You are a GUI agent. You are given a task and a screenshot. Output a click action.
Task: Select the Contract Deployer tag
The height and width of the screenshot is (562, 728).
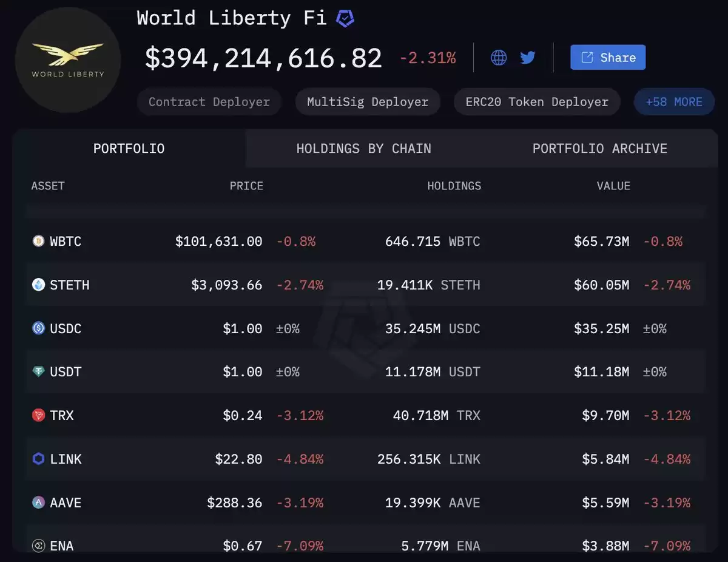[209, 102]
